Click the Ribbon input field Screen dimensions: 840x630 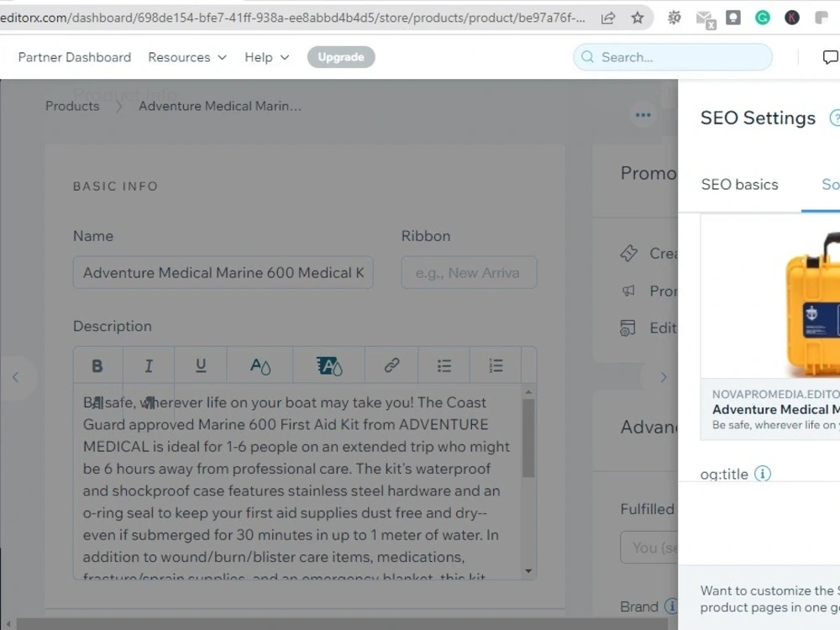[469, 273]
